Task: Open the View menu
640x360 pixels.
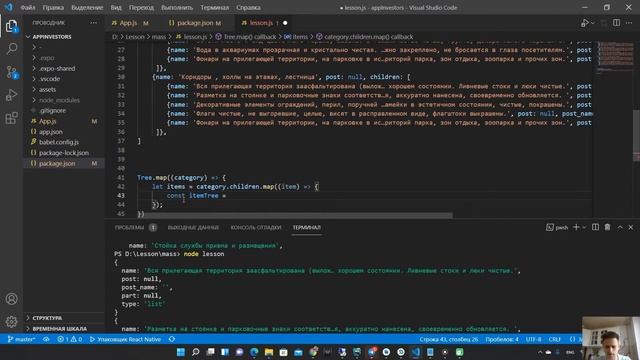Action: tap(116, 7)
